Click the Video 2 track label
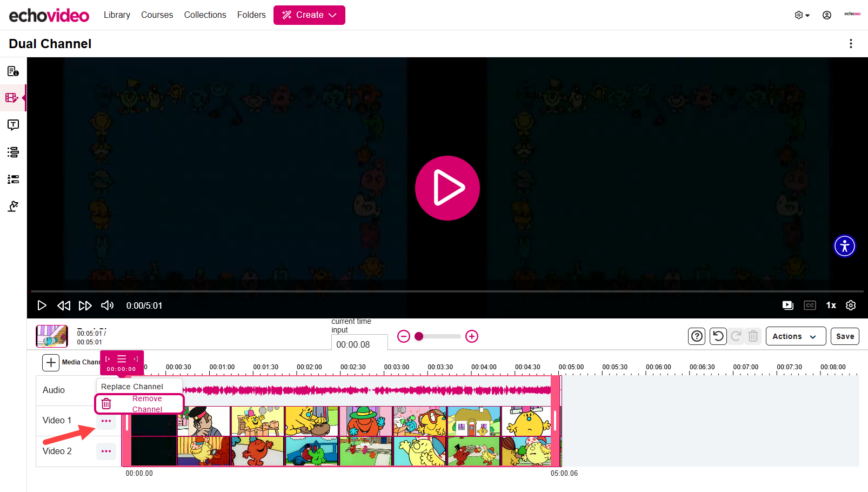The height and width of the screenshot is (492, 868). coord(57,451)
